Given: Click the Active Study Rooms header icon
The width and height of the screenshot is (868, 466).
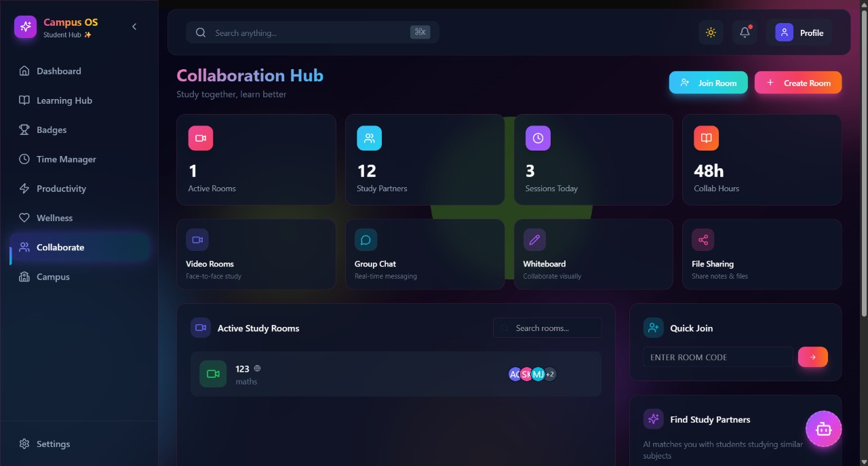Looking at the screenshot, I should point(201,328).
